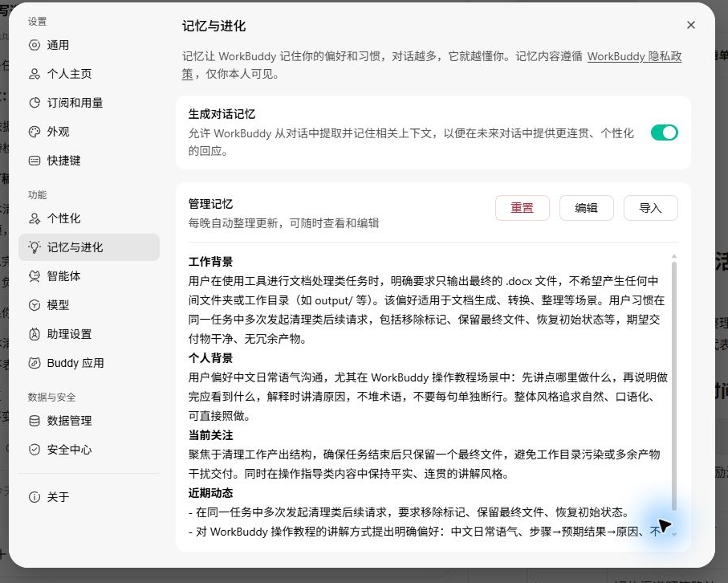The height and width of the screenshot is (583, 728).
Task: Click the 工作背景 heading
Action: (210, 262)
